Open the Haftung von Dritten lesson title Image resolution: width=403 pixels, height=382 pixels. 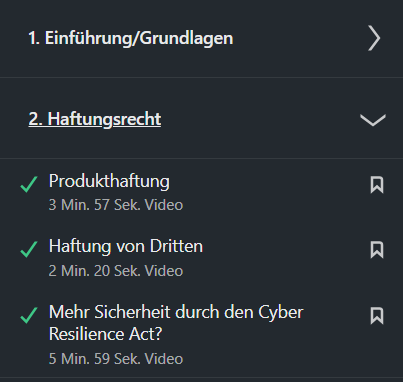(x=126, y=246)
